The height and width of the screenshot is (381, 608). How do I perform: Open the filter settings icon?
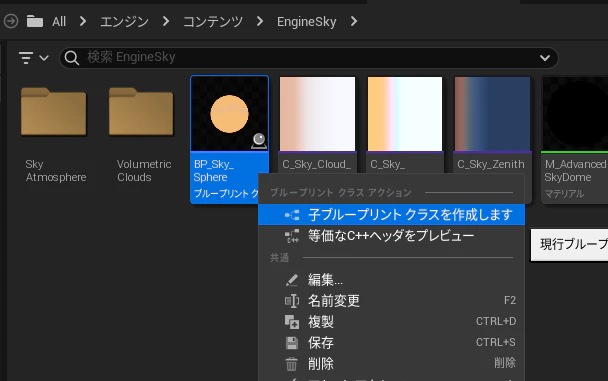click(x=26, y=58)
